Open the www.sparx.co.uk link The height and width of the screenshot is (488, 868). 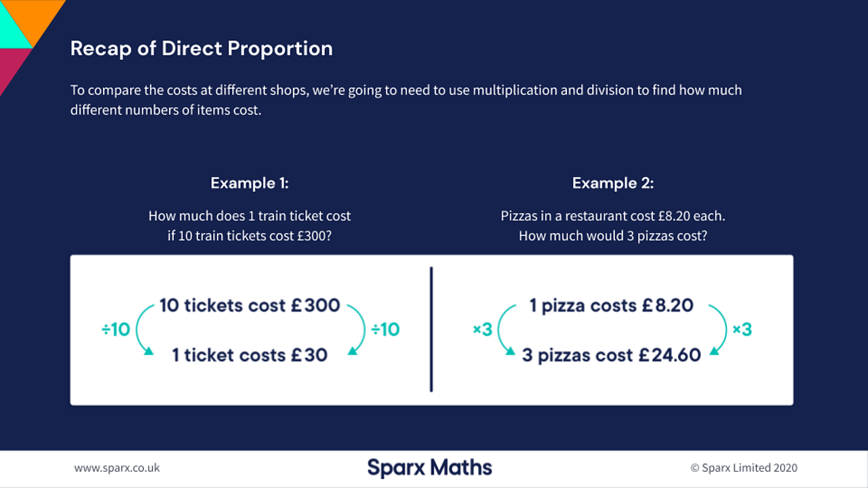(x=117, y=468)
